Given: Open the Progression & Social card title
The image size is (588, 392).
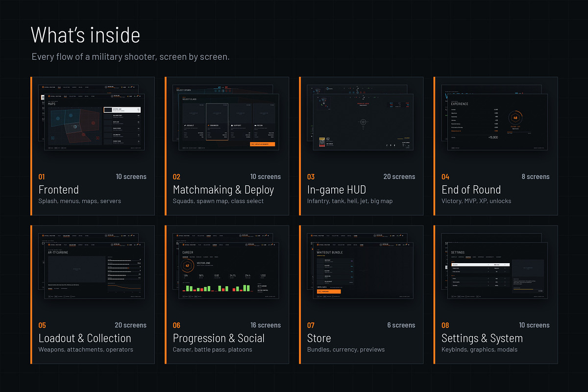Looking at the screenshot, I should [x=219, y=338].
